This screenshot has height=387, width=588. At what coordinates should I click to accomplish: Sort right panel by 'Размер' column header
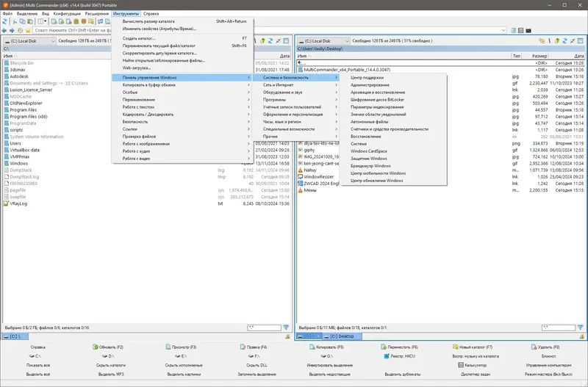click(535, 56)
